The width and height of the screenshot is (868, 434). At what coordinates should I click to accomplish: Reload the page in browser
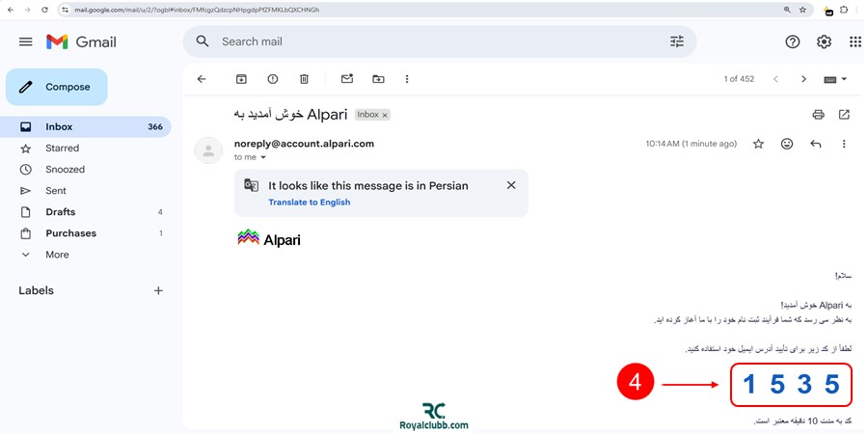[x=44, y=10]
